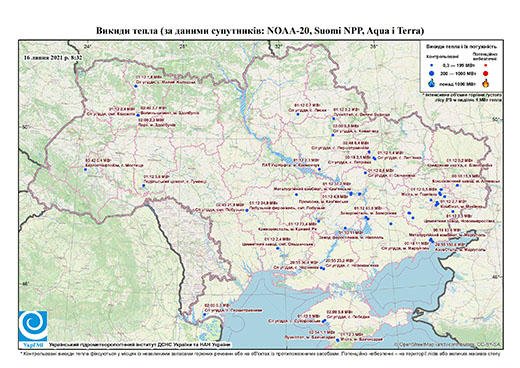Click the Zdolbuniv Volyn-cement marker
The image size is (520, 368).
click(x=138, y=115)
